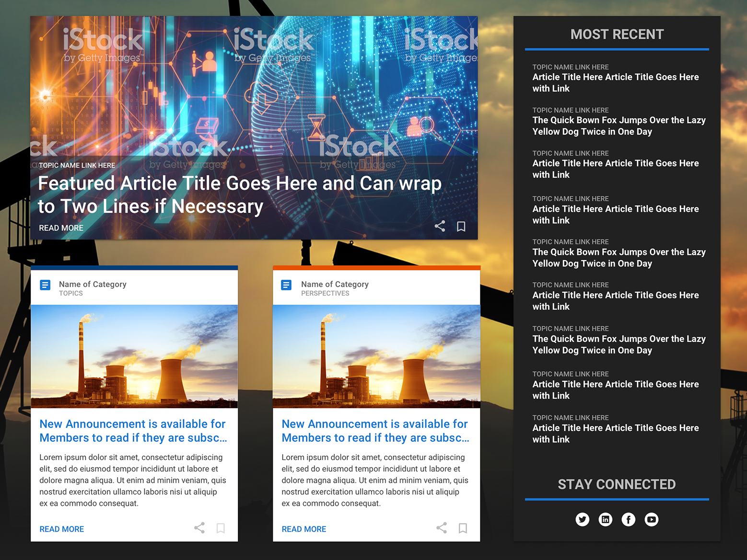Bookmark the featured article
Viewport: 747px width, 560px height.
461,226
